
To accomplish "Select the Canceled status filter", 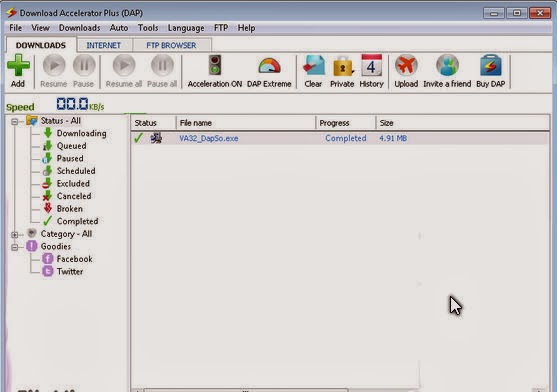I will 74,196.
